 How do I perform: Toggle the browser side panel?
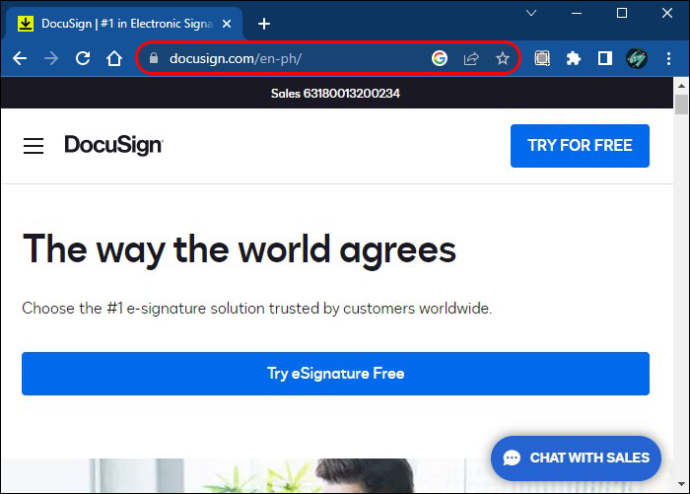coord(605,58)
